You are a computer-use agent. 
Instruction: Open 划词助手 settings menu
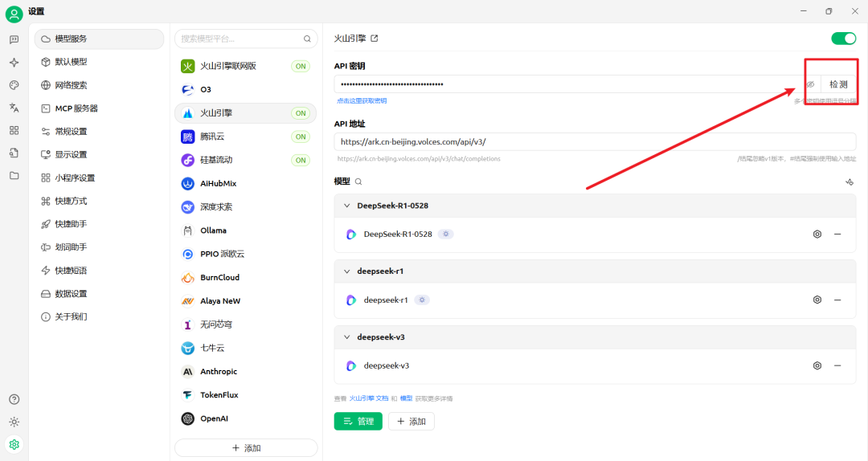tap(99, 247)
